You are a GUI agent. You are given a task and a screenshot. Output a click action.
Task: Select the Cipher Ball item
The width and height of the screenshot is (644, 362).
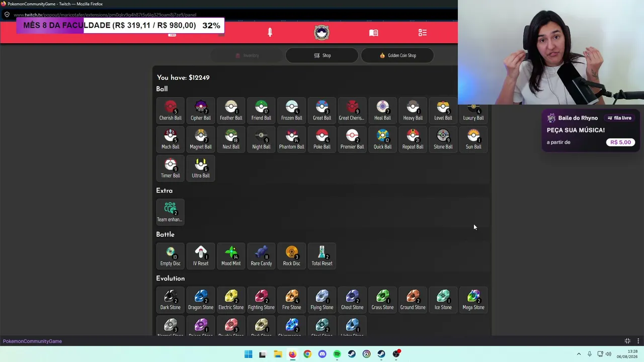tap(201, 111)
